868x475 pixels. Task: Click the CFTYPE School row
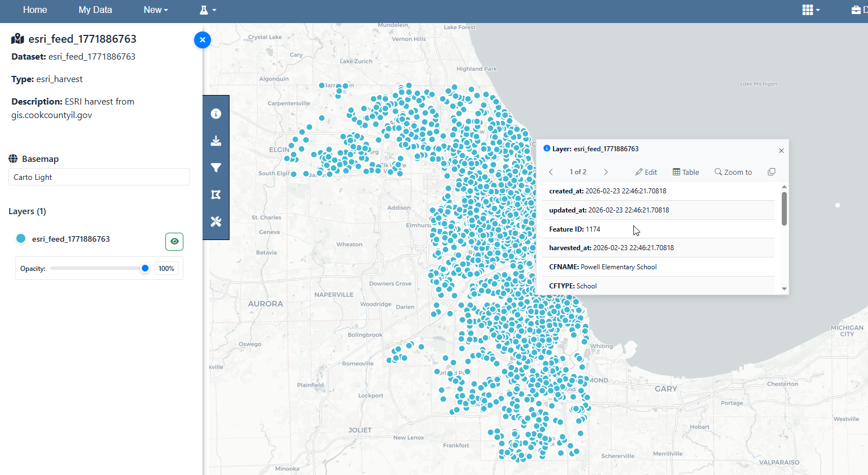[658, 286]
